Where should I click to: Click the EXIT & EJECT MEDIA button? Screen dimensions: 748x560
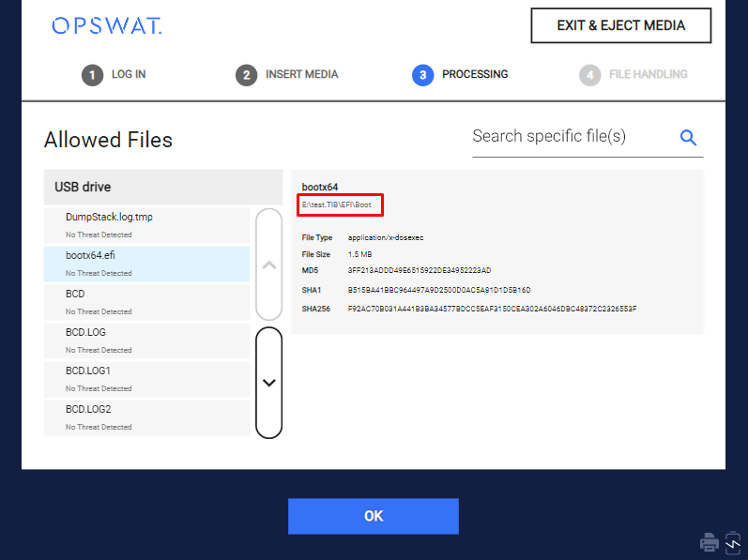pyautogui.click(x=621, y=25)
